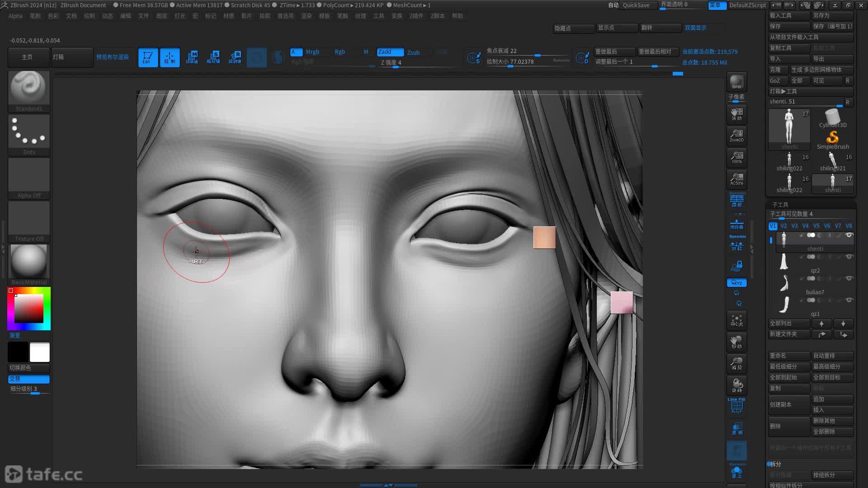The height and width of the screenshot is (488, 868).
Task: Expand the 拆分 (Split) section
Action: pyautogui.click(x=775, y=464)
